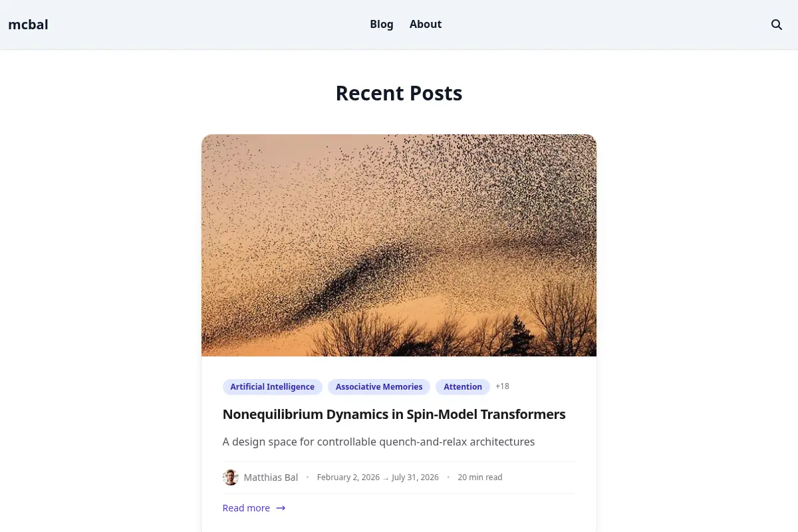Click the quench-and-relax architectures subtitle
798x532 pixels.
click(379, 442)
